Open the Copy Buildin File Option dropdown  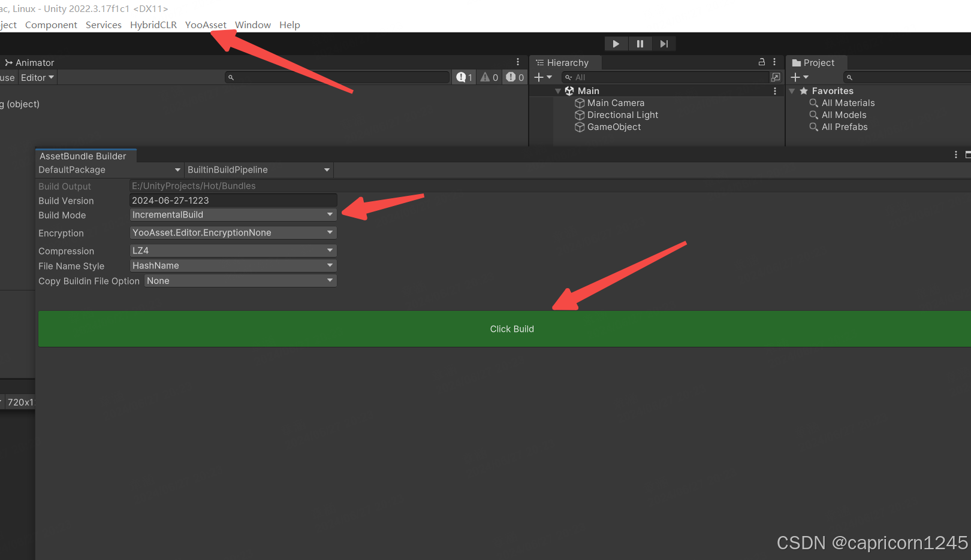point(240,281)
